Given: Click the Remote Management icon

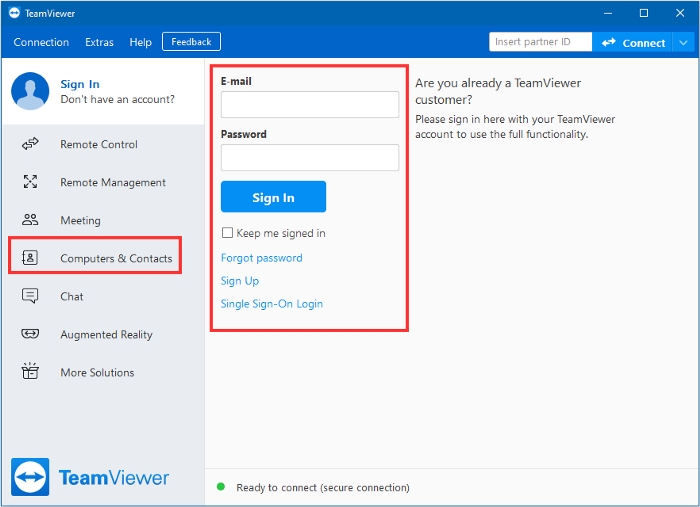Looking at the screenshot, I should [x=30, y=182].
